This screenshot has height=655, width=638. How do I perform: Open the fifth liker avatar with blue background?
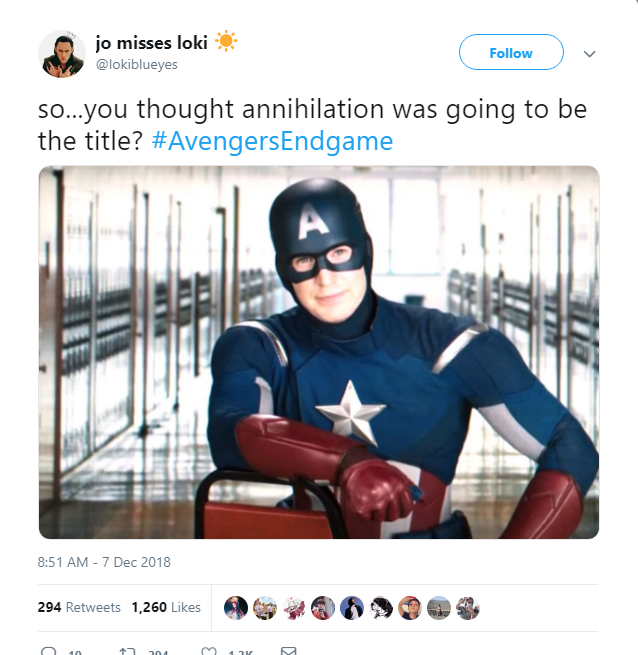click(352, 608)
